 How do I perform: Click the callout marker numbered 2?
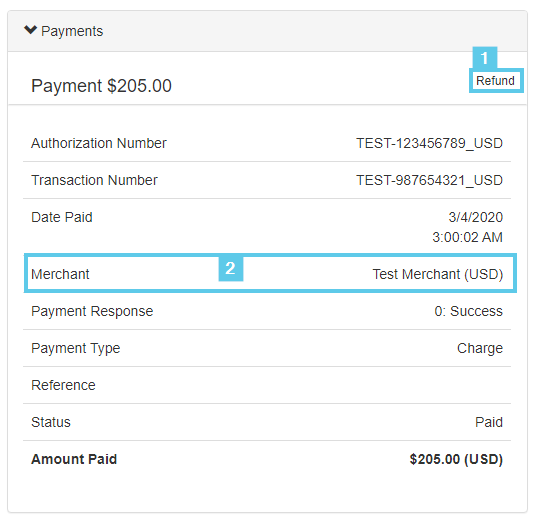pos(231,268)
